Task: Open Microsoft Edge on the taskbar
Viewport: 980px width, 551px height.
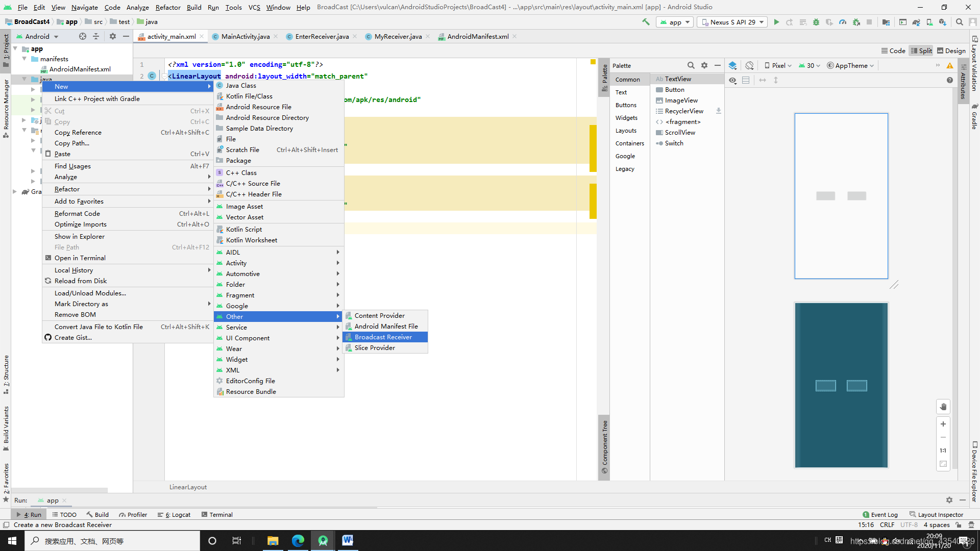Action: pos(298,541)
